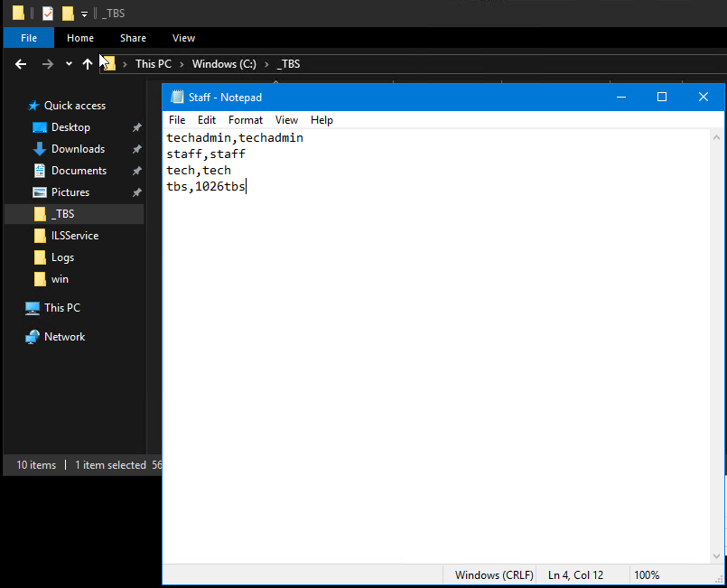Viewport: 727px width, 588px height.
Task: Open the ILSService folder in navigation pane
Action: click(x=74, y=236)
